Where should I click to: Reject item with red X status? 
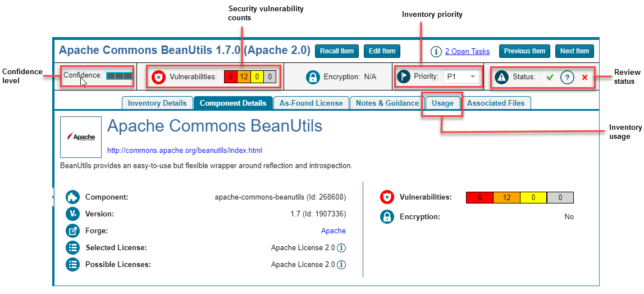point(585,78)
